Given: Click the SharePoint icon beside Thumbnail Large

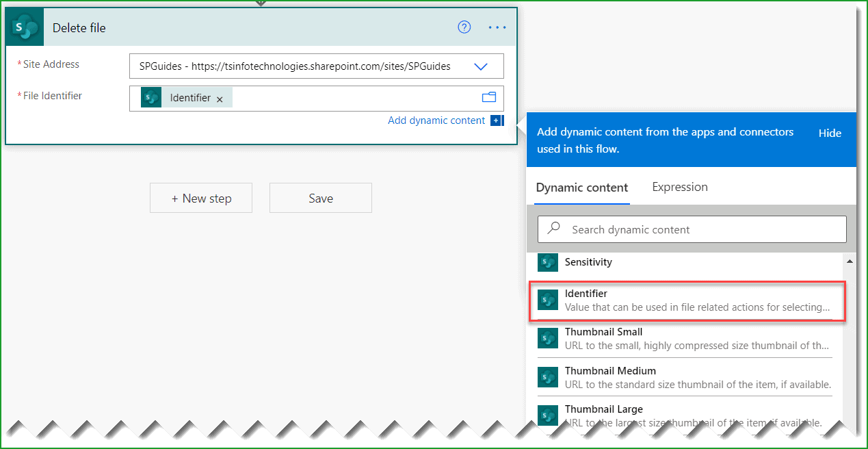Looking at the screenshot, I should pos(548,415).
